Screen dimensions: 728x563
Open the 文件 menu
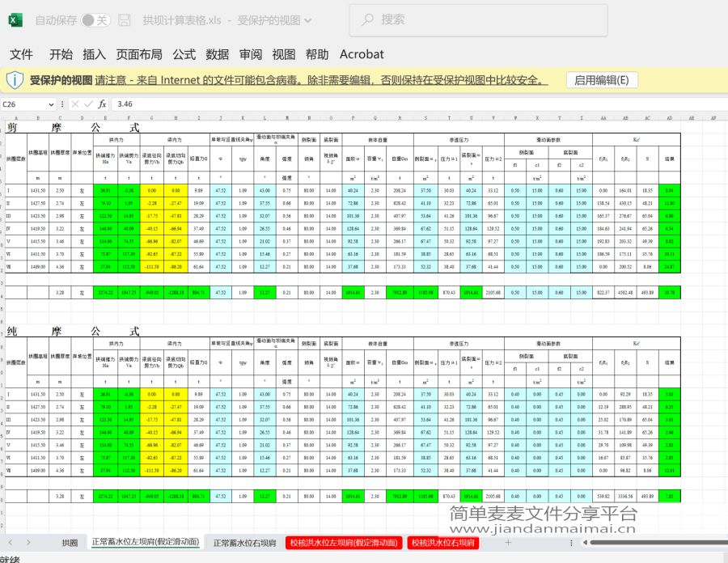[x=21, y=54]
